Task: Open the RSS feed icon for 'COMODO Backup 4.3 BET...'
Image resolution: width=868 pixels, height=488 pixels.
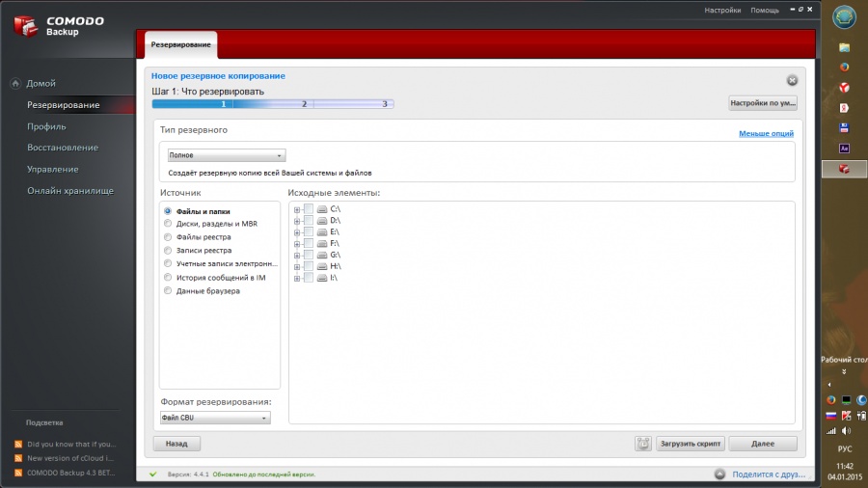Action: (x=18, y=473)
